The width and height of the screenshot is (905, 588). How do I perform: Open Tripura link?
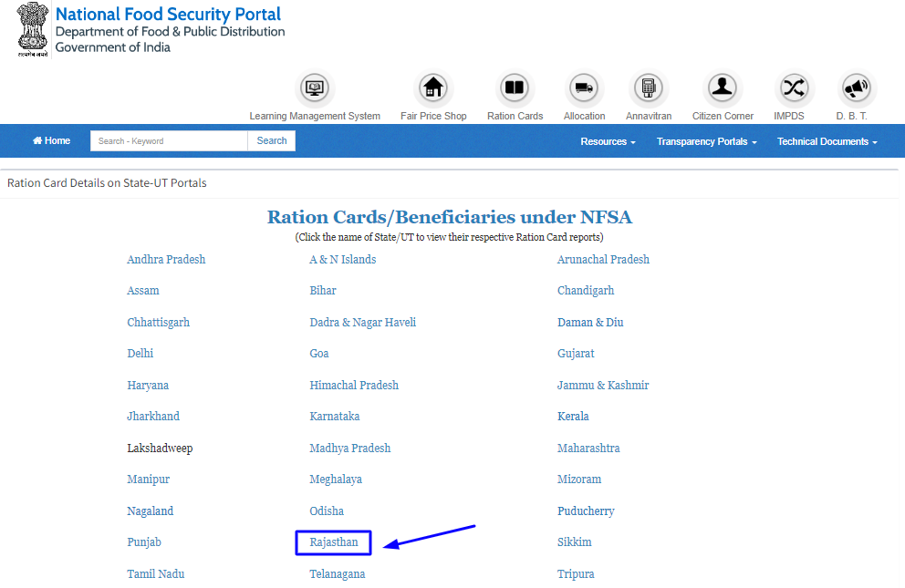576,573
